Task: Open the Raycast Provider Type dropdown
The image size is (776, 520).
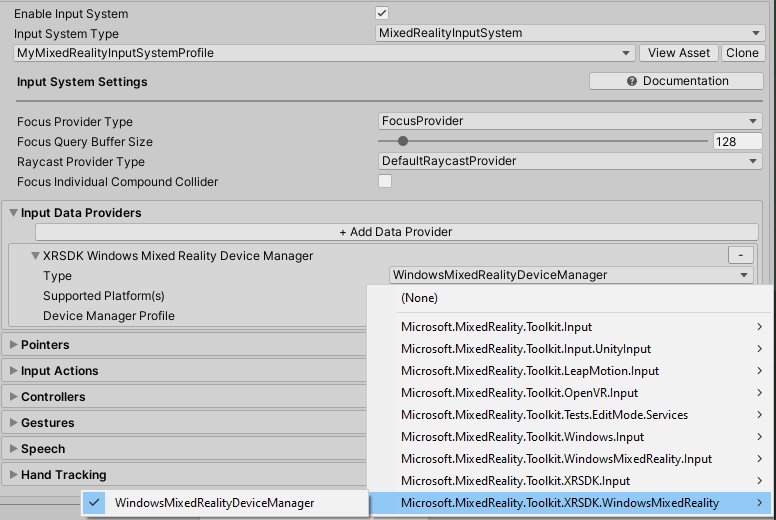Action: tap(570, 161)
